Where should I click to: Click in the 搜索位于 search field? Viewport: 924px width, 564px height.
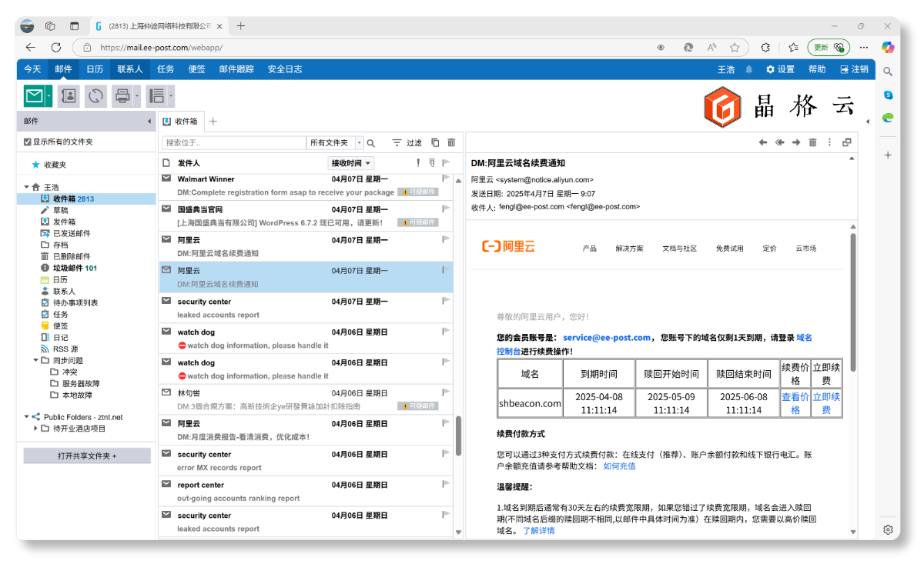(x=234, y=143)
